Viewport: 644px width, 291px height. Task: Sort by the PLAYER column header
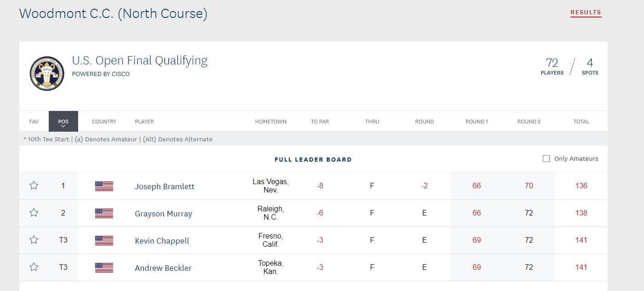[144, 122]
